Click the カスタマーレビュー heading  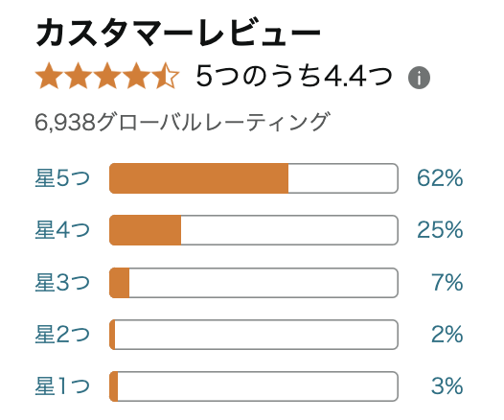[178, 33]
